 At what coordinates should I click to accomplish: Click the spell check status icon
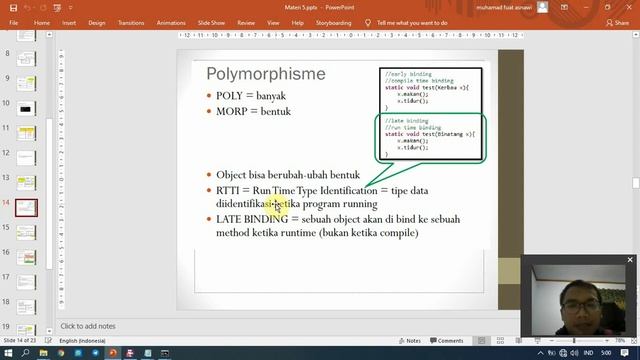click(x=48, y=340)
